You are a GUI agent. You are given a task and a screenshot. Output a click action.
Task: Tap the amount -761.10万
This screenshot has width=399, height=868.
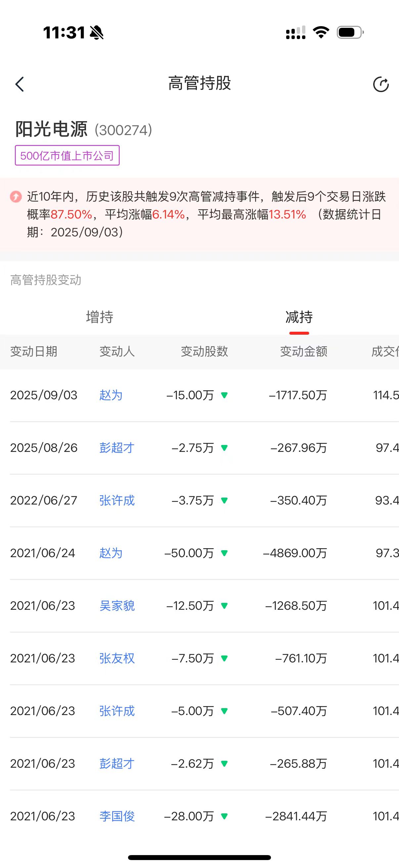pos(301,658)
